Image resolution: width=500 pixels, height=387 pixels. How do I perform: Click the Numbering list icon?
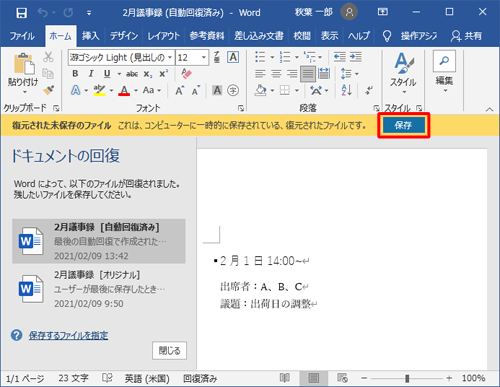(285, 57)
